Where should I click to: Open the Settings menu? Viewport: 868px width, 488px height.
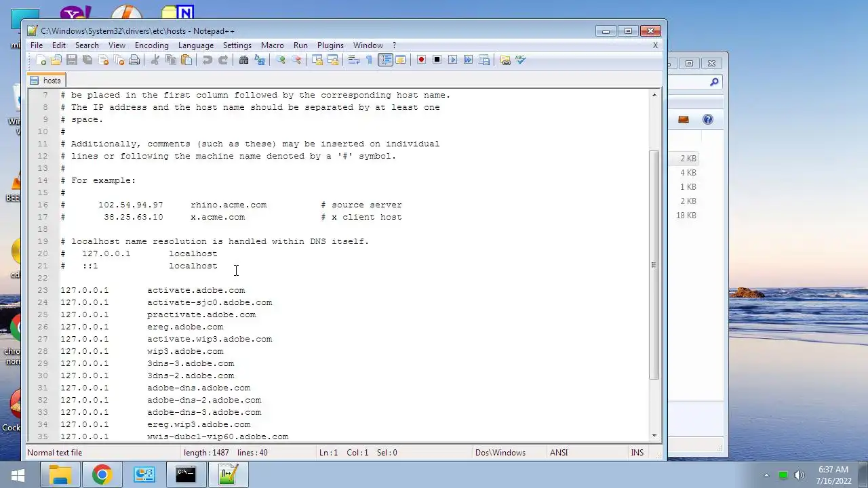[237, 45]
